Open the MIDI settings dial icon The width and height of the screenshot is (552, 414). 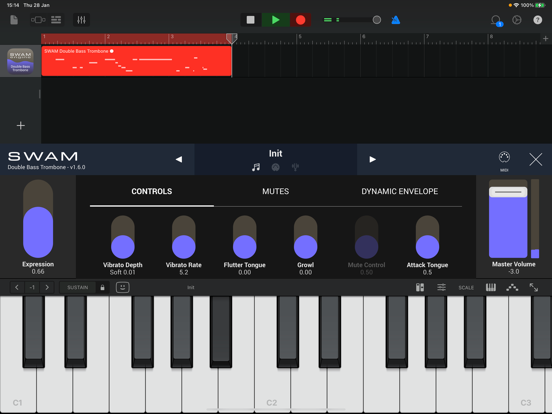(504, 160)
